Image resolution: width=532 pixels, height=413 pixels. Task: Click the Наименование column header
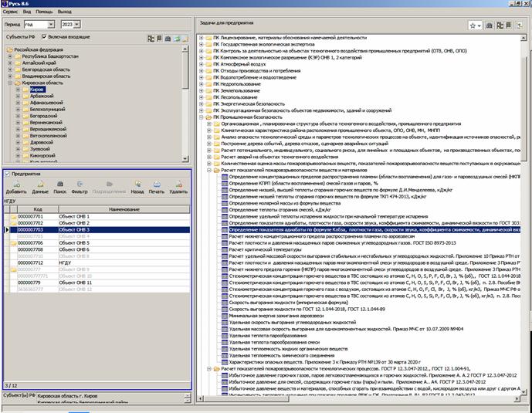pos(124,209)
